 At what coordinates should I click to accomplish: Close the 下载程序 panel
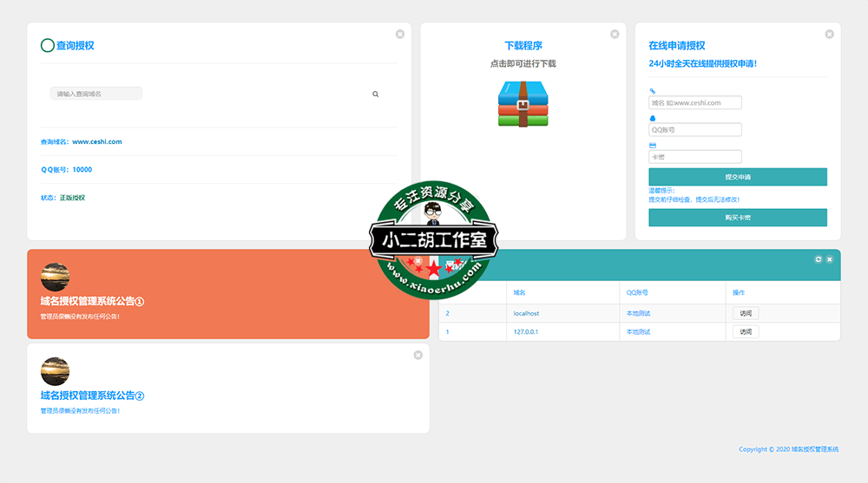tap(615, 34)
